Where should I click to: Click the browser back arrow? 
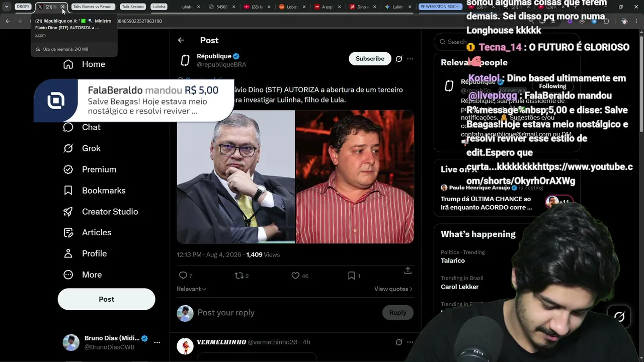point(8,21)
